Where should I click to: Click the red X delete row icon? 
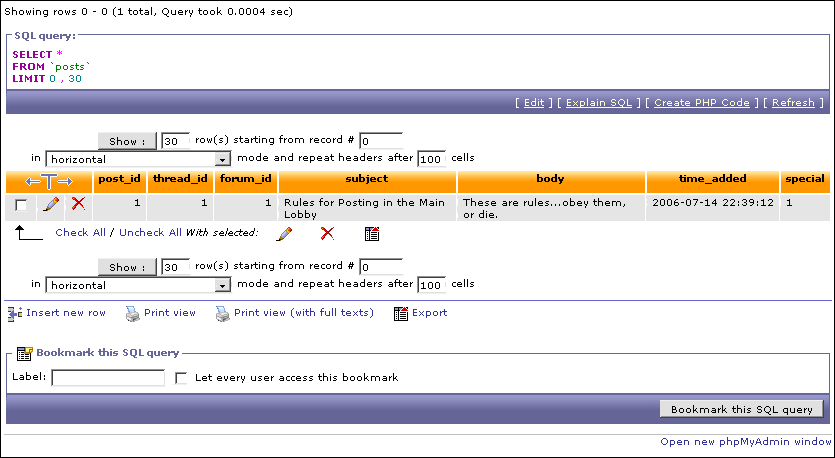coord(78,203)
